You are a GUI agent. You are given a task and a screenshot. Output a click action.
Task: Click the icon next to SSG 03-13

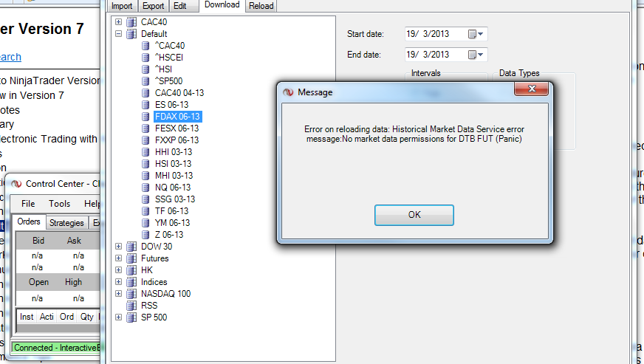(x=145, y=199)
